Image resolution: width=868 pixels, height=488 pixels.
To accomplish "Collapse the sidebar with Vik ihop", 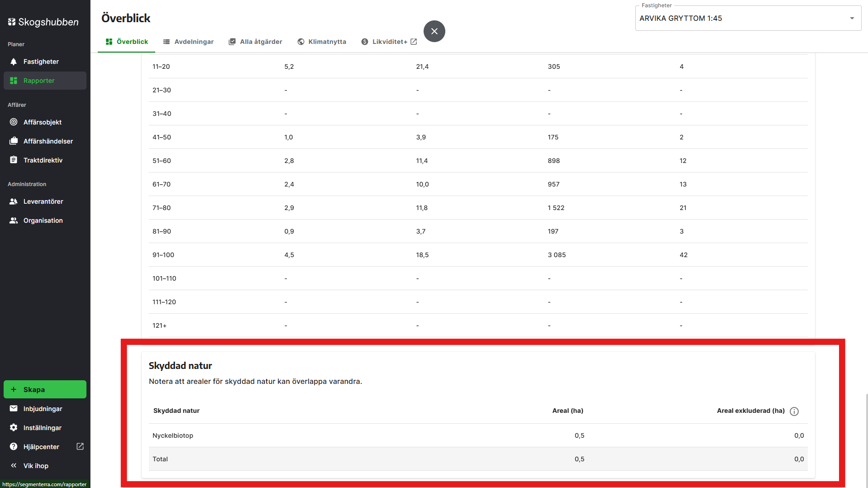I will (x=45, y=466).
